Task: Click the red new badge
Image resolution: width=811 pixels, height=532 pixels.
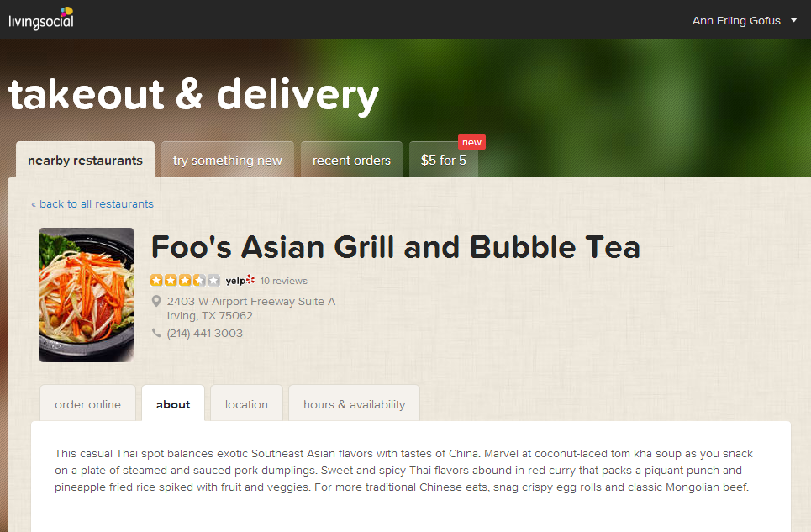Action: pos(471,142)
